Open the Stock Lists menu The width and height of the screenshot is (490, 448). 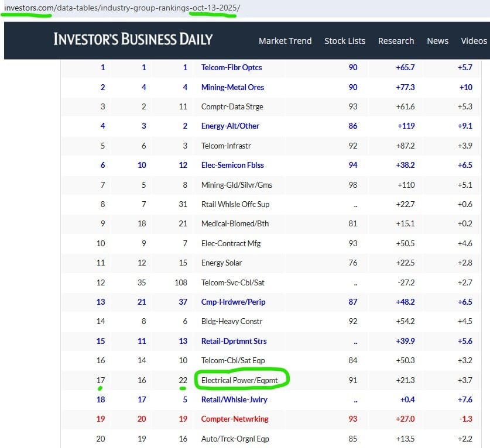pyautogui.click(x=345, y=41)
